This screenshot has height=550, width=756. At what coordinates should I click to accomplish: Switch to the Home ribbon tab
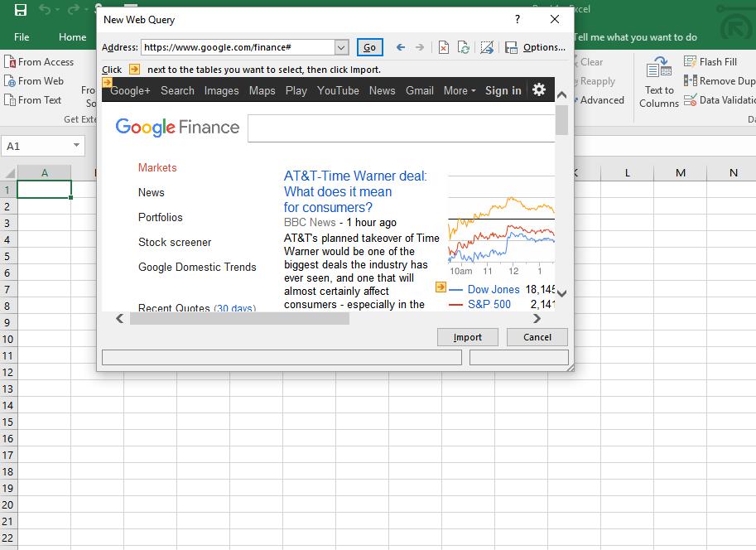click(x=72, y=37)
